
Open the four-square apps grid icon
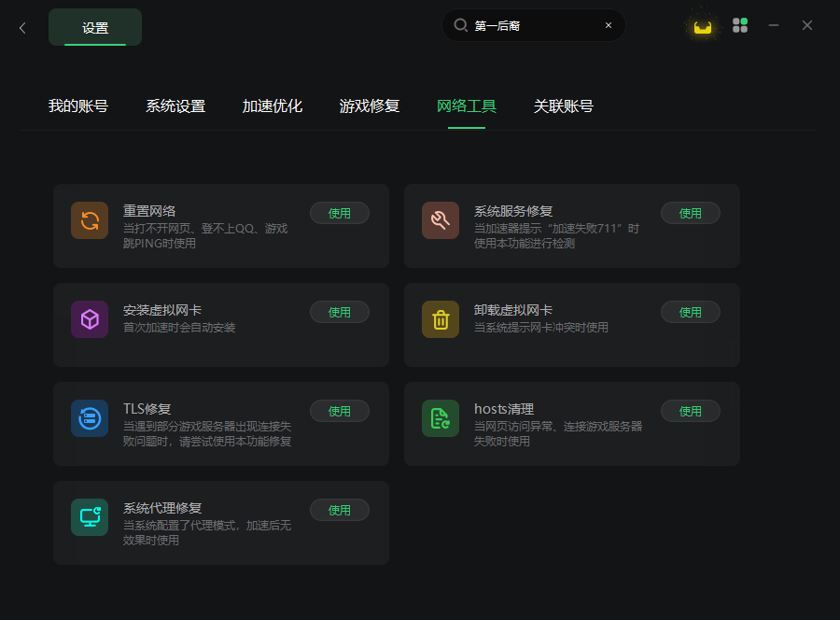(x=740, y=25)
